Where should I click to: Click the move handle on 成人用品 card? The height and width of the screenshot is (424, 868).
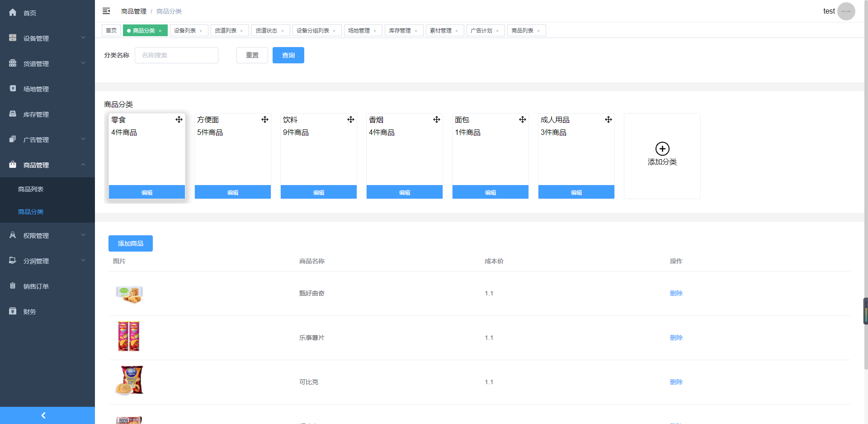609,119
